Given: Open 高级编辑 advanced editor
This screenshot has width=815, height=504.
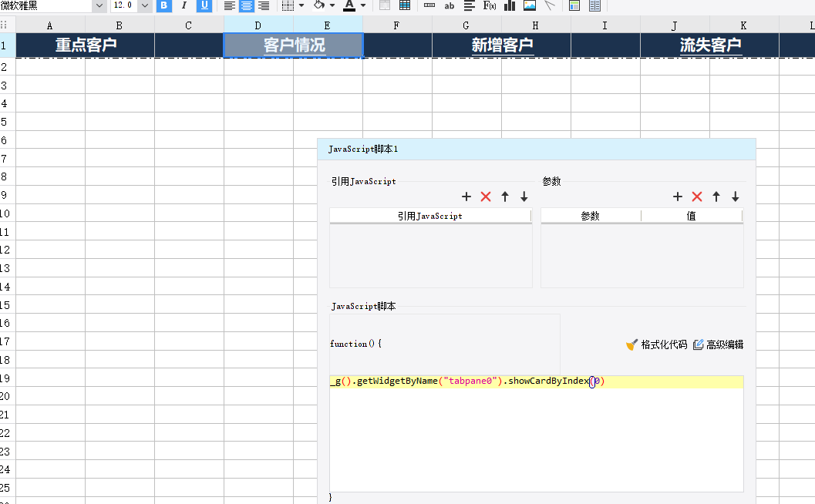Looking at the screenshot, I should (718, 344).
